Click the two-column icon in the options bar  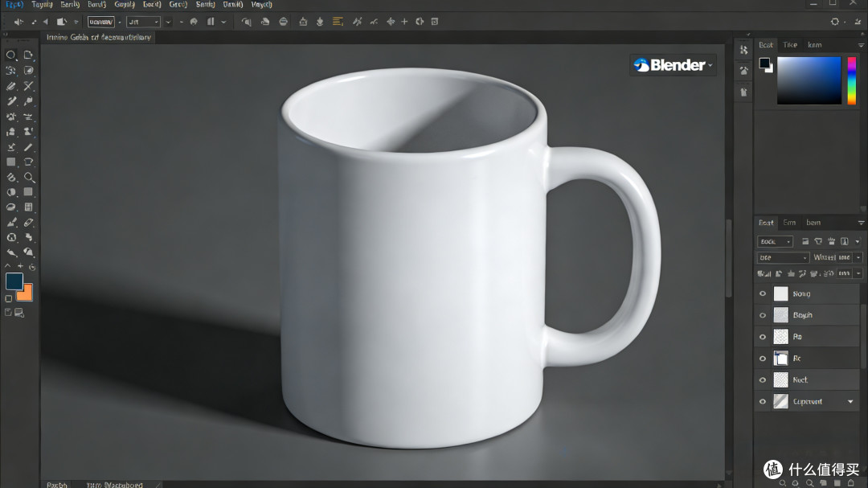coord(211,22)
